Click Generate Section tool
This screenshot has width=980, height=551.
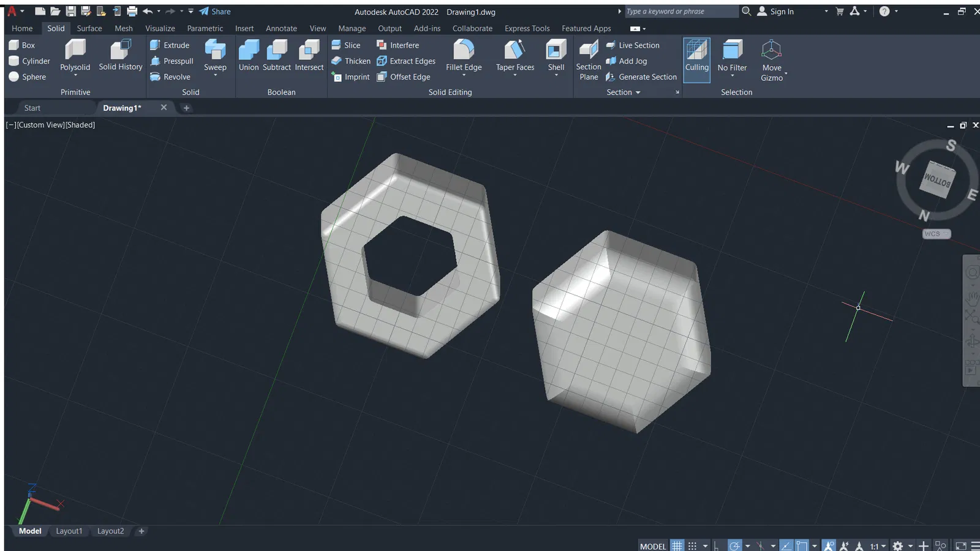[641, 77]
